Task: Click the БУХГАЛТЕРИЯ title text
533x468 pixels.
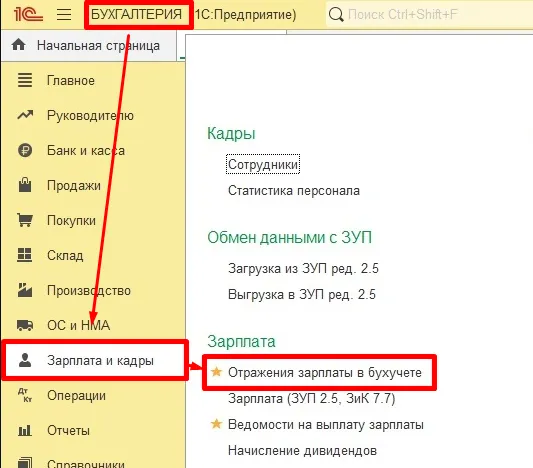Action: (x=137, y=14)
